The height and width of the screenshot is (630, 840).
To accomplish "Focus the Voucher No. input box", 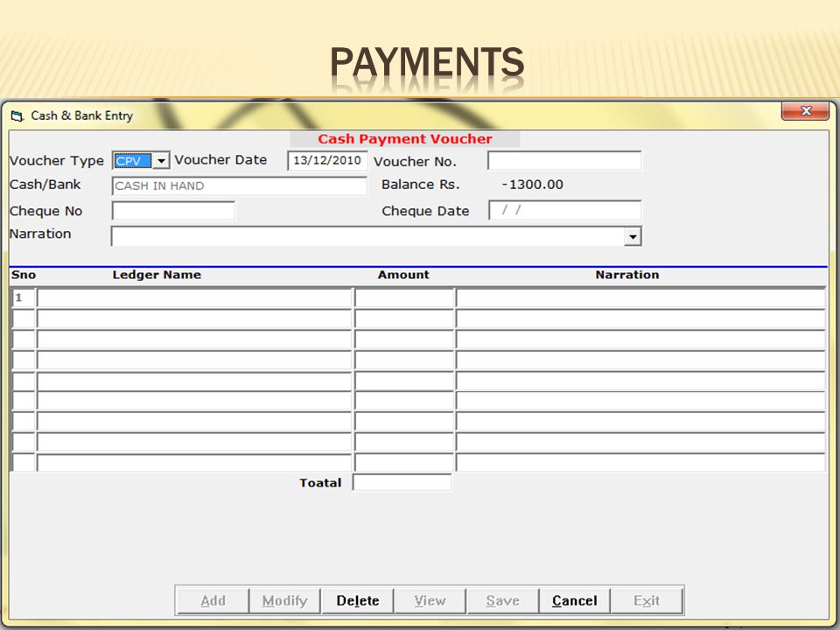I will (x=564, y=160).
